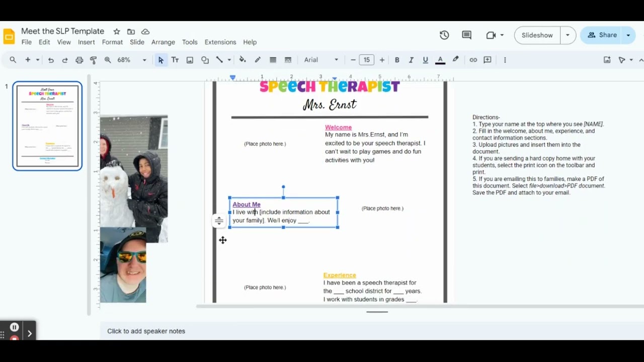
Task: Click the Welcome heading on the slide
Action: click(338, 127)
